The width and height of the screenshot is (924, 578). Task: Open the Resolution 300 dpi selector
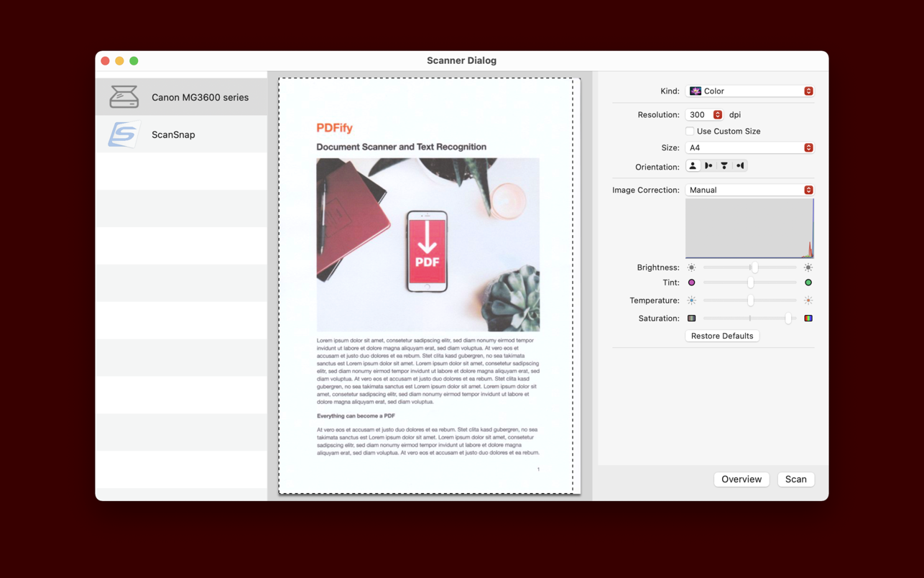(704, 115)
